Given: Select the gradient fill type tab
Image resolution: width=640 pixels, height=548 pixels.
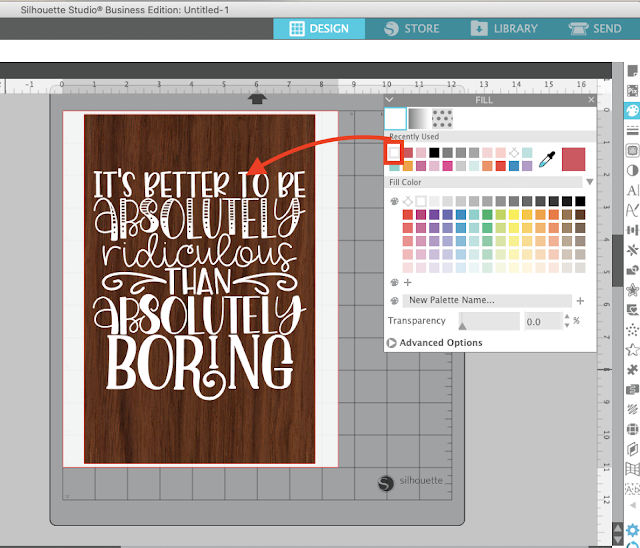Looking at the screenshot, I should pyautogui.click(x=419, y=118).
